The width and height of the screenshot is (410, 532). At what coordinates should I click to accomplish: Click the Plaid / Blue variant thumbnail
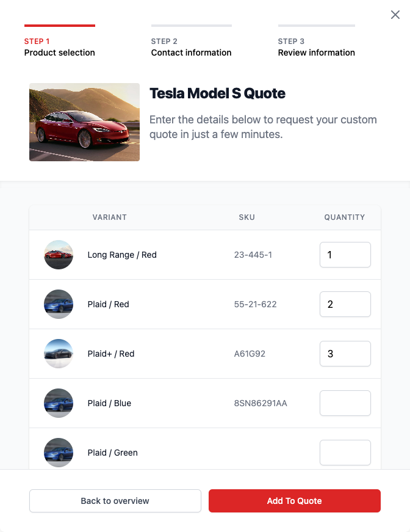pyautogui.click(x=59, y=403)
